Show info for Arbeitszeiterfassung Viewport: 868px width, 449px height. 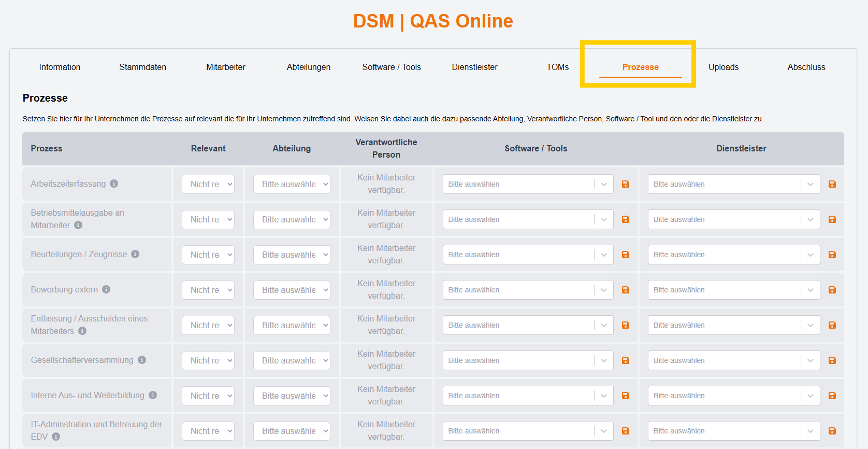[x=114, y=184]
